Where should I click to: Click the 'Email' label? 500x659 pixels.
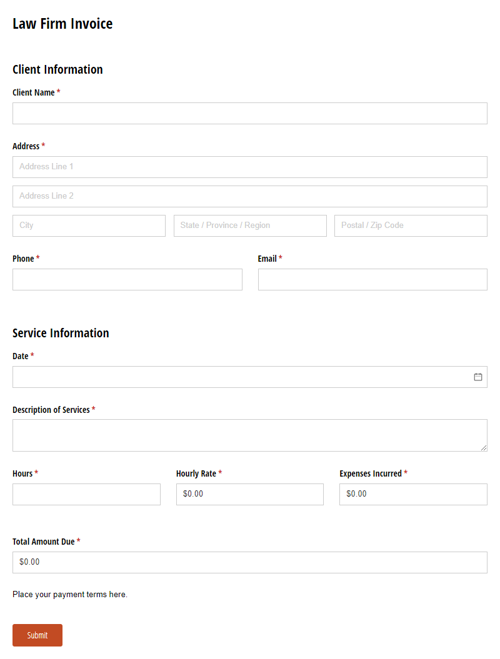267,258
